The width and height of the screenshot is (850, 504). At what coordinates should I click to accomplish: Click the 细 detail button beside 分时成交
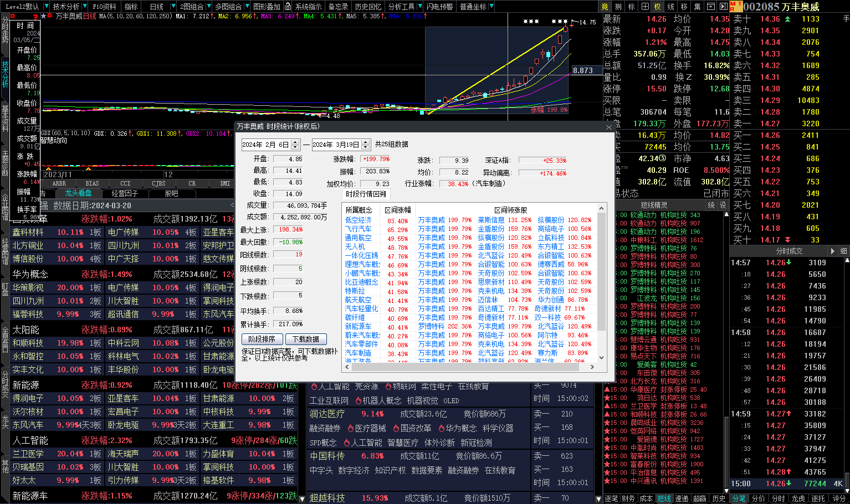pyautogui.click(x=843, y=251)
